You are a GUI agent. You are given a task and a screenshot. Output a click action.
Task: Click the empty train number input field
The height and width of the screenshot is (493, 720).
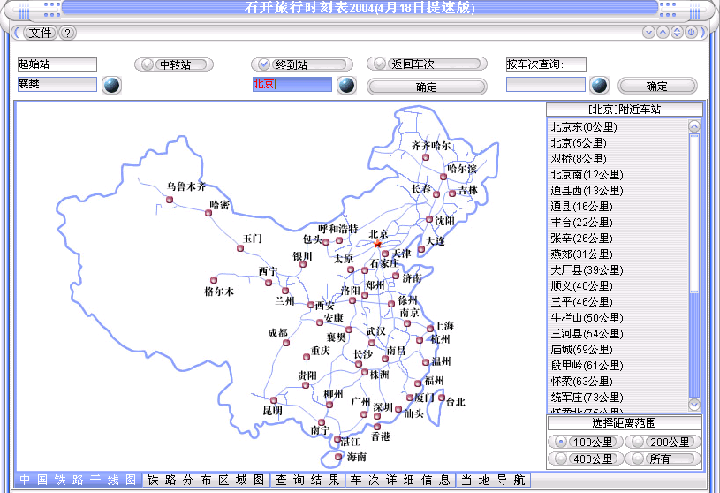546,84
